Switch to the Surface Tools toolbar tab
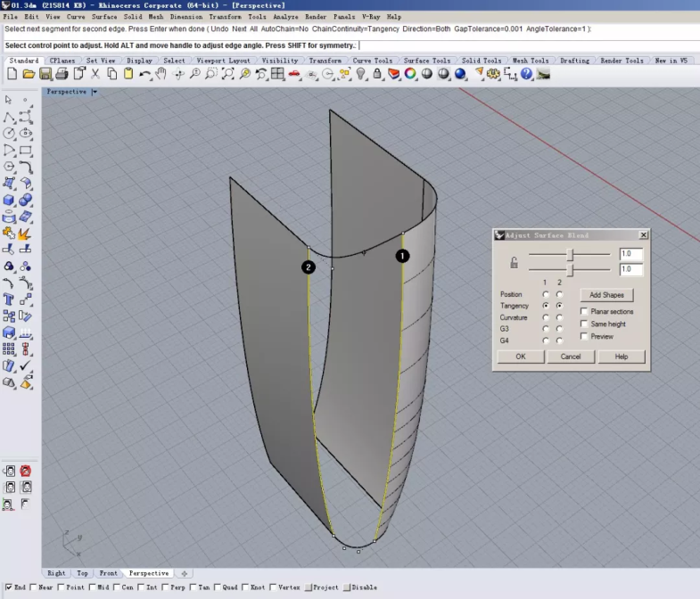This screenshot has height=599, width=700. [x=427, y=61]
